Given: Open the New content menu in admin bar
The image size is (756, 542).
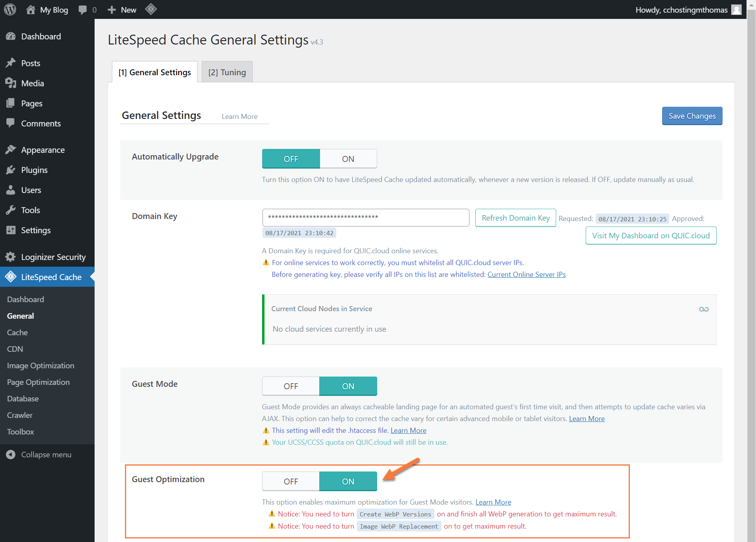Looking at the screenshot, I should pyautogui.click(x=122, y=10).
